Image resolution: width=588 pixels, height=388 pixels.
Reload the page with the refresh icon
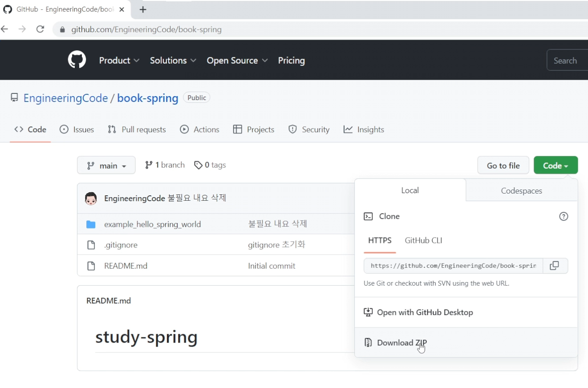[40, 29]
